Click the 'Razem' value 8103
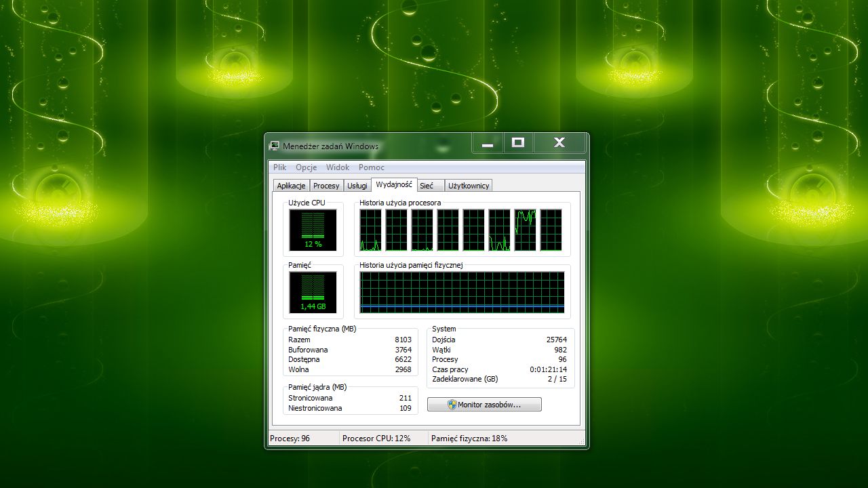The width and height of the screenshot is (868, 488). click(x=403, y=340)
